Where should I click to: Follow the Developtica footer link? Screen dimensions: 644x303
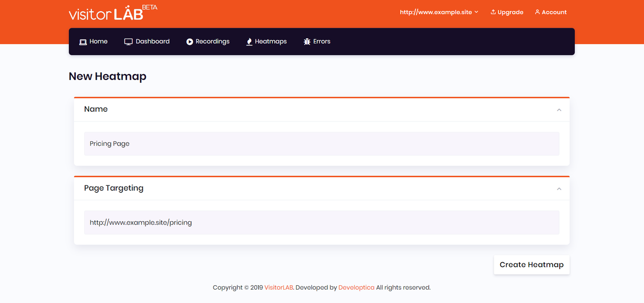[356, 287]
